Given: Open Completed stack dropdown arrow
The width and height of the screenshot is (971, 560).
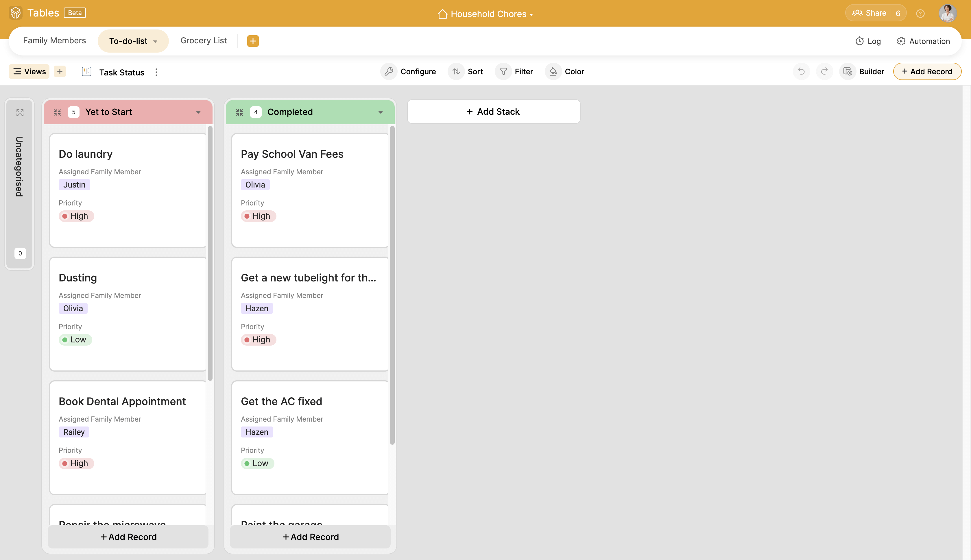Looking at the screenshot, I should [381, 112].
